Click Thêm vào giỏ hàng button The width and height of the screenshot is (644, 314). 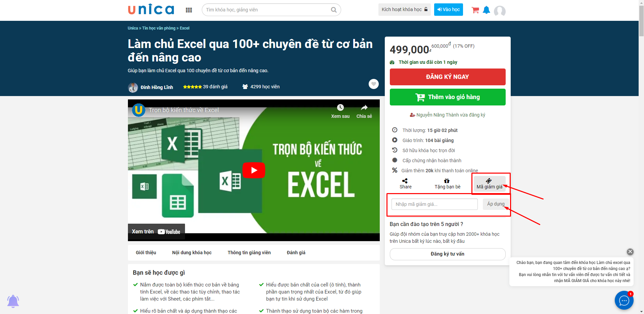pyautogui.click(x=448, y=97)
